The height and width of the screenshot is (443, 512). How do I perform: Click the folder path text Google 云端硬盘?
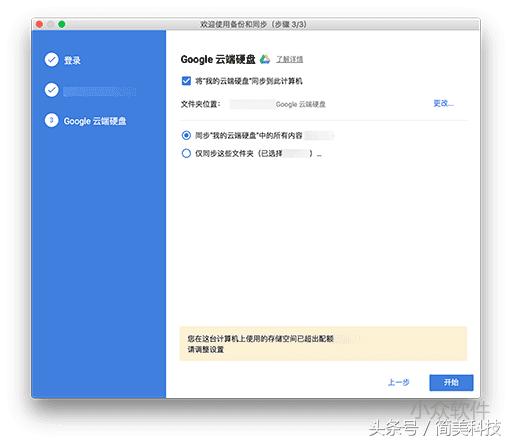click(x=301, y=104)
